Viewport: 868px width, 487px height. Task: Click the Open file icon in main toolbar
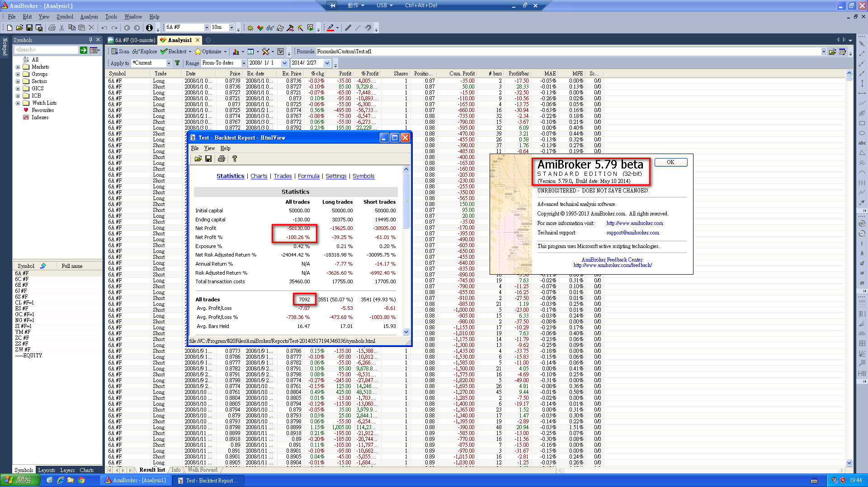point(19,28)
